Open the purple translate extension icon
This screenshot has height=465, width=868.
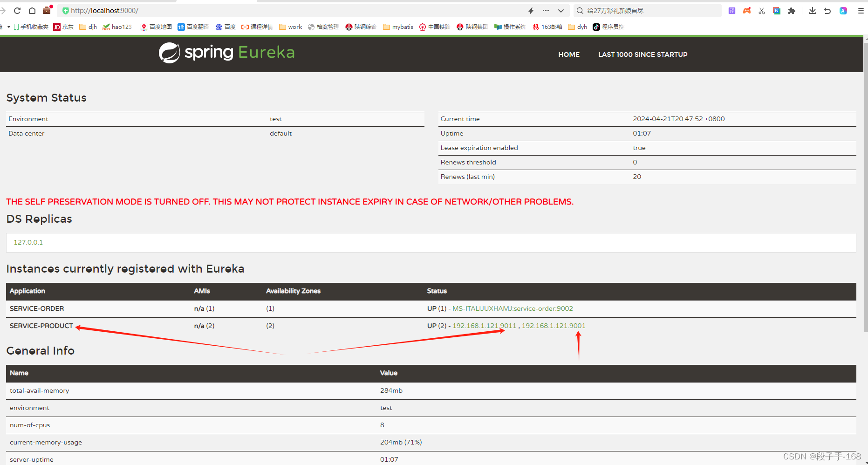coord(732,11)
